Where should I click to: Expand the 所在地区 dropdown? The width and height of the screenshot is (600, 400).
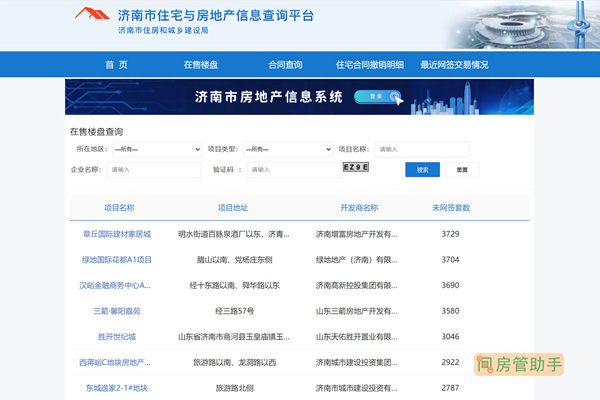(157, 149)
